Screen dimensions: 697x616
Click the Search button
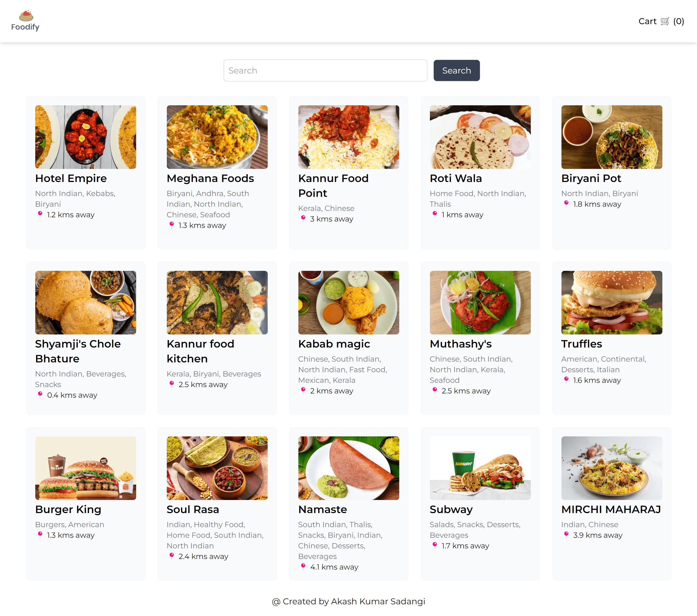[x=456, y=71]
